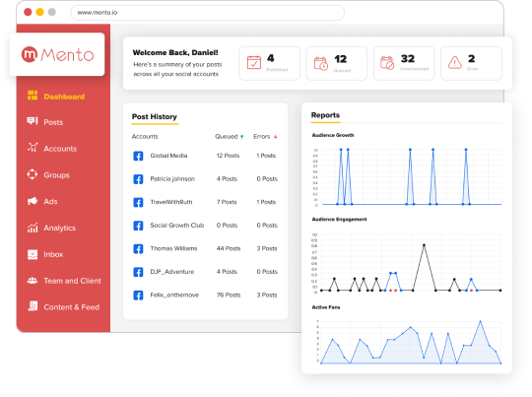Sort by Errors column arrow
Image resolution: width=532 pixels, height=397 pixels.
pyautogui.click(x=276, y=137)
